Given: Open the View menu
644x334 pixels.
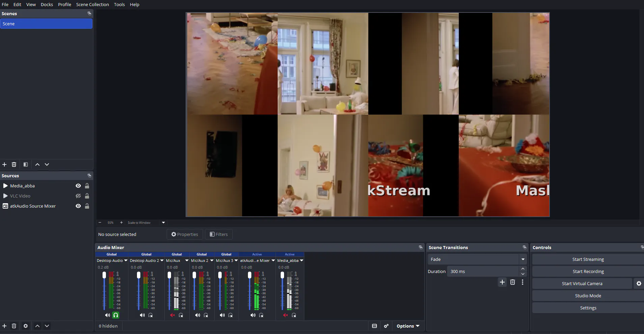Looking at the screenshot, I should pos(31,4).
